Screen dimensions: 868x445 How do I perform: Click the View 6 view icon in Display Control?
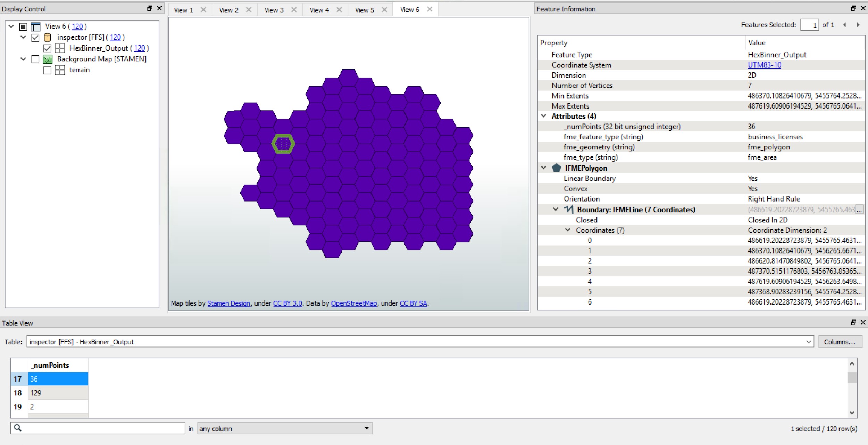(35, 26)
